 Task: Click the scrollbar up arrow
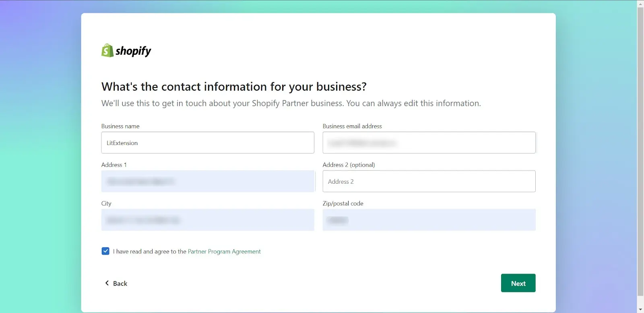tap(640, 4)
